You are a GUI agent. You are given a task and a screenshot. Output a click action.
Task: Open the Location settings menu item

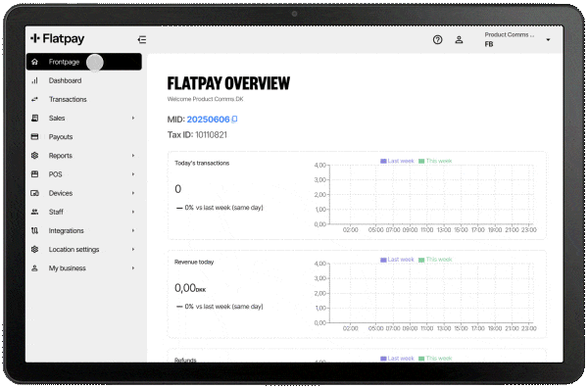click(84, 249)
